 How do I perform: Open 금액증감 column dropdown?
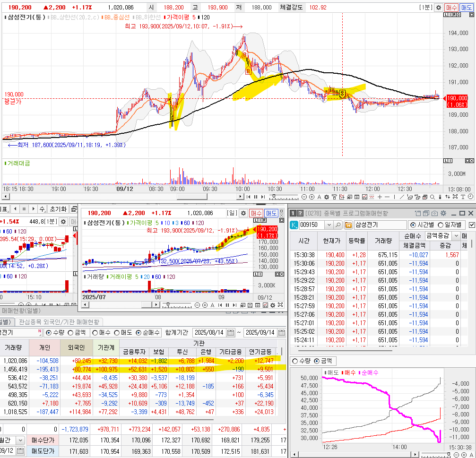(456, 235)
